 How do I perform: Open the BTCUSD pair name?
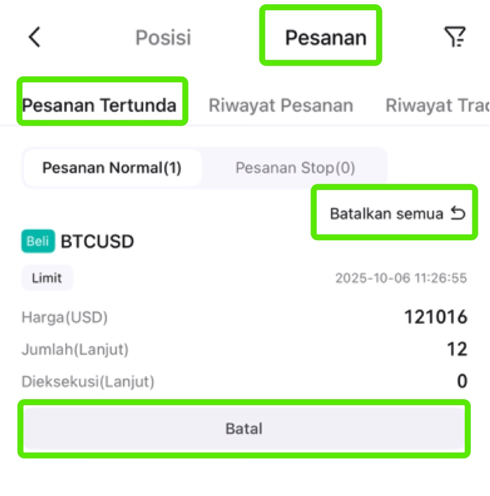click(97, 241)
